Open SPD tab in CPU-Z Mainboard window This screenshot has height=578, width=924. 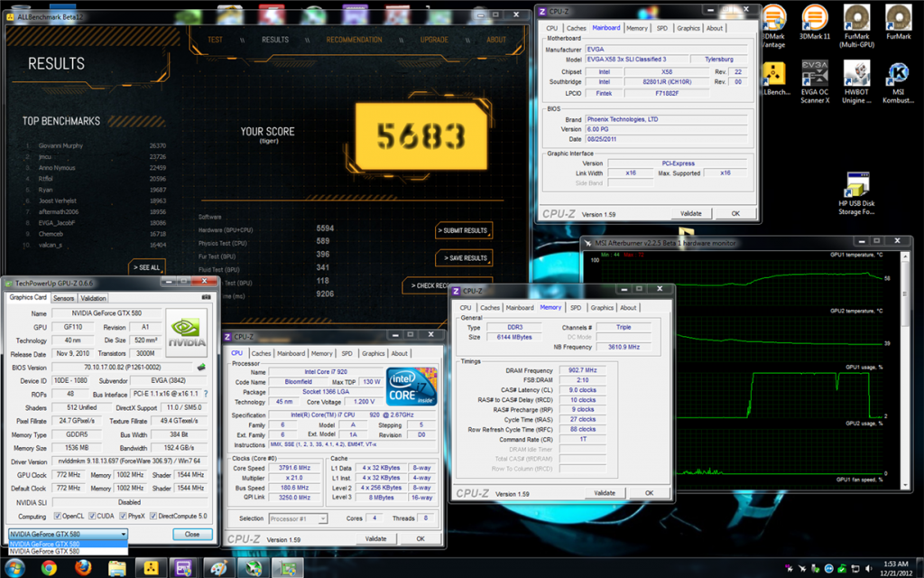tap(662, 28)
